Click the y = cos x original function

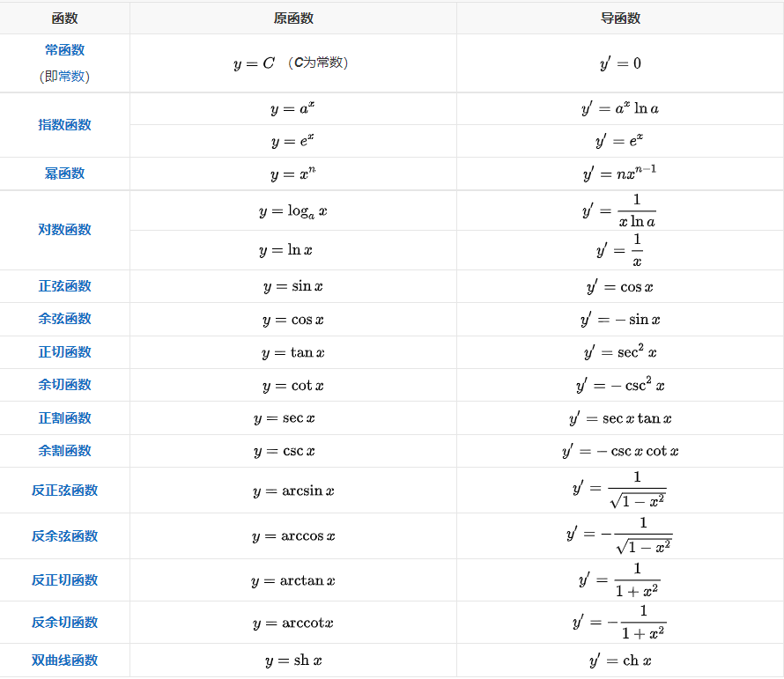pos(293,320)
